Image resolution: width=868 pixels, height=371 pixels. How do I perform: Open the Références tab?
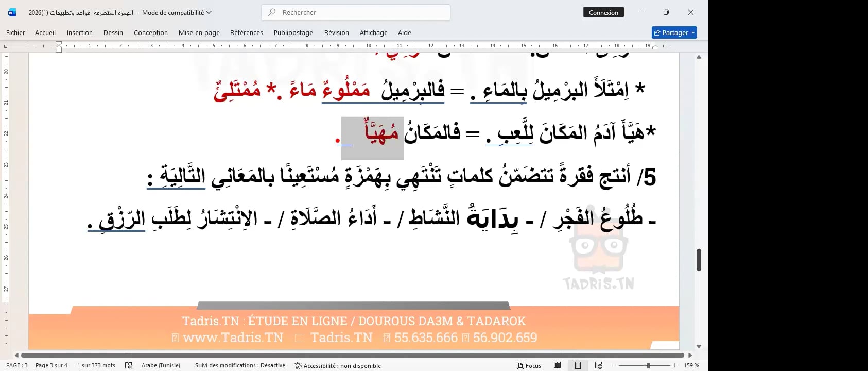pyautogui.click(x=247, y=32)
